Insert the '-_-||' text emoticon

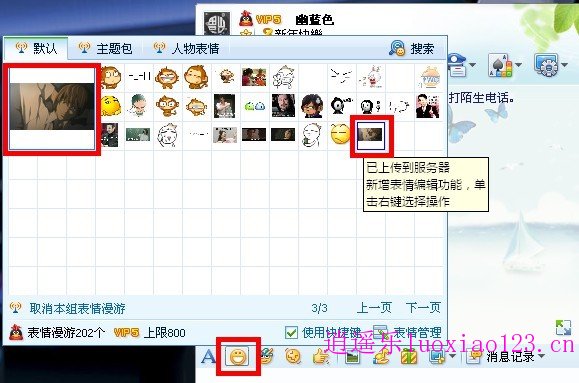click(x=139, y=77)
